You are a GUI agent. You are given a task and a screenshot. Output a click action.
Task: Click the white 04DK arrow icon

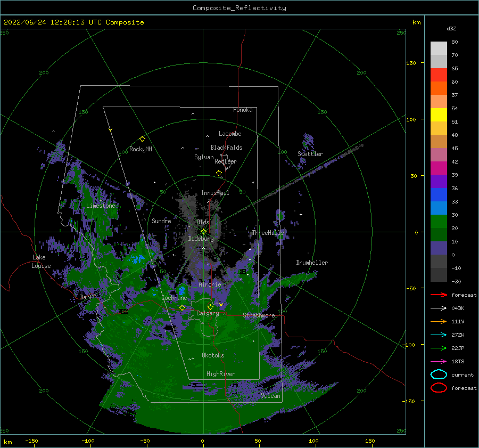tap(439, 308)
